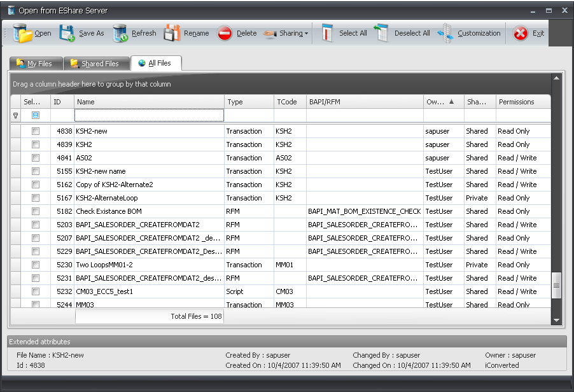
Task: Click the Refresh icon in toolbar
Action: pos(120,33)
